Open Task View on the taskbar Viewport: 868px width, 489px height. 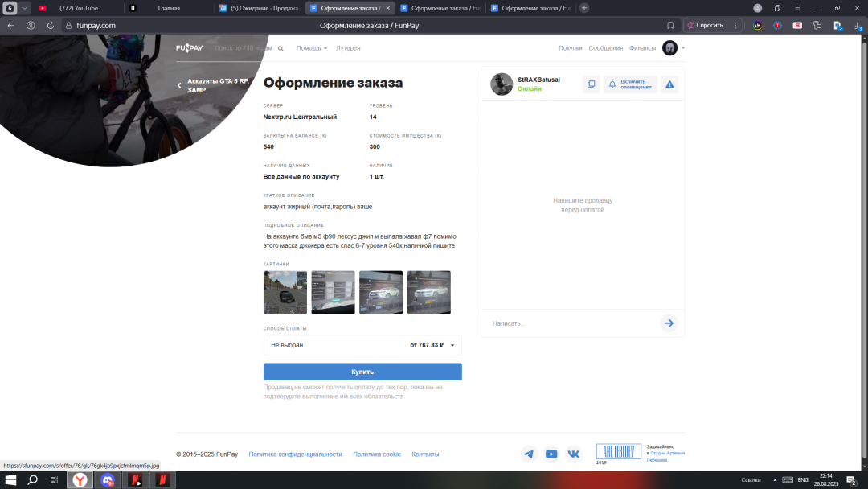(x=54, y=480)
